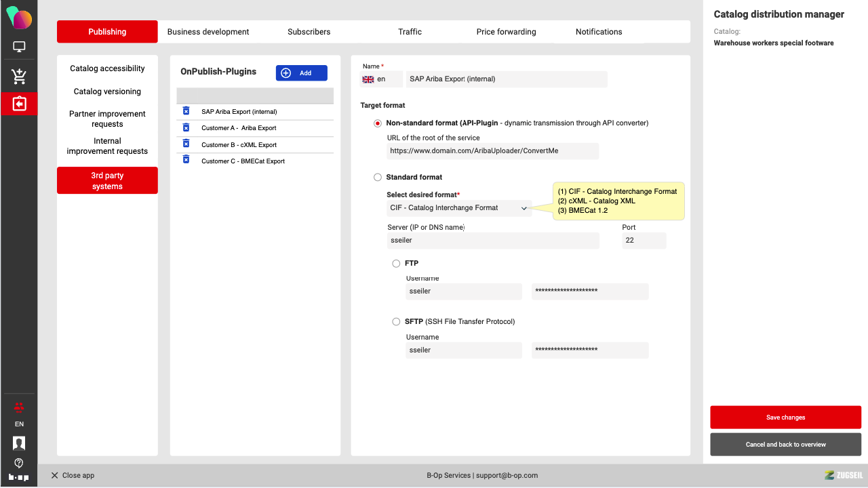
Task: Open the shopping cart icon in sidebar
Action: (19, 77)
